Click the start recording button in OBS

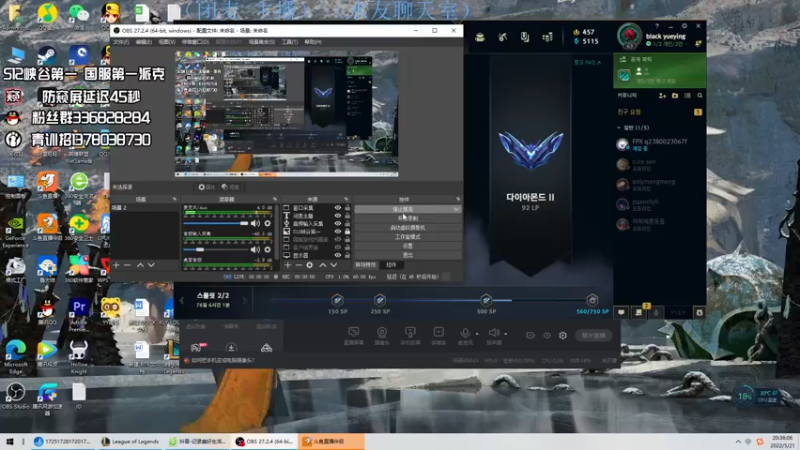click(408, 218)
